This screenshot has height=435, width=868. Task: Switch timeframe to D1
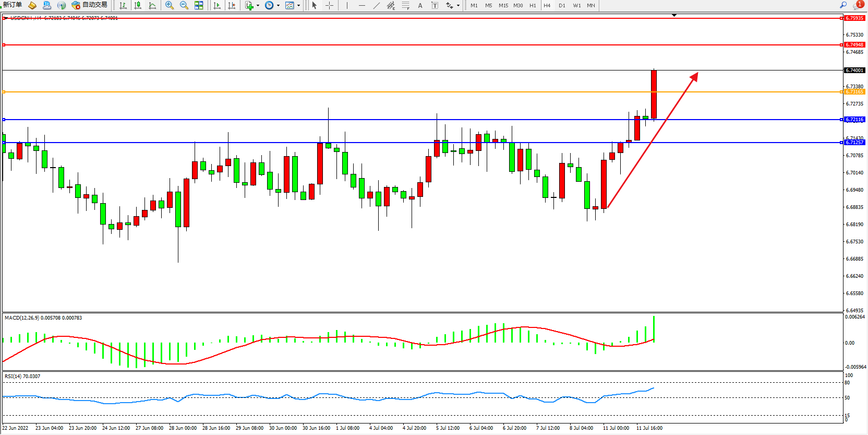coord(562,5)
